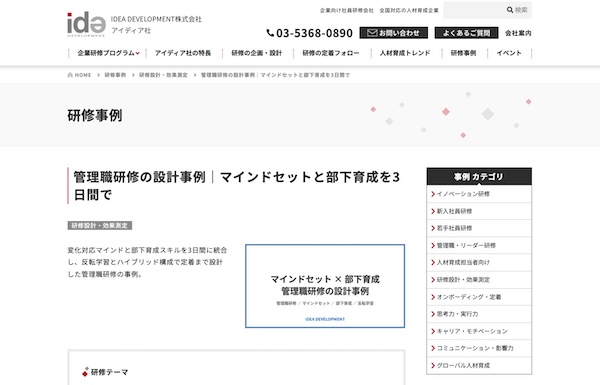
Task: Click the 研修テーマ section heading
Action: (109, 372)
